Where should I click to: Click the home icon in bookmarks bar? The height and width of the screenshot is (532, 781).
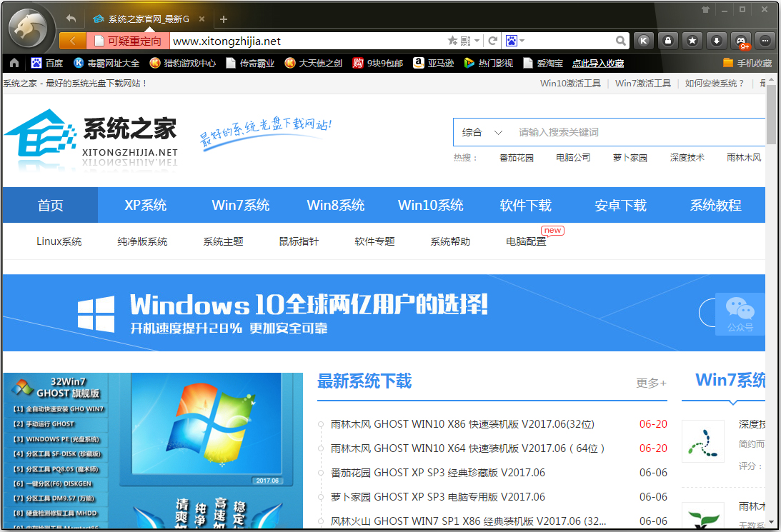[x=14, y=63]
